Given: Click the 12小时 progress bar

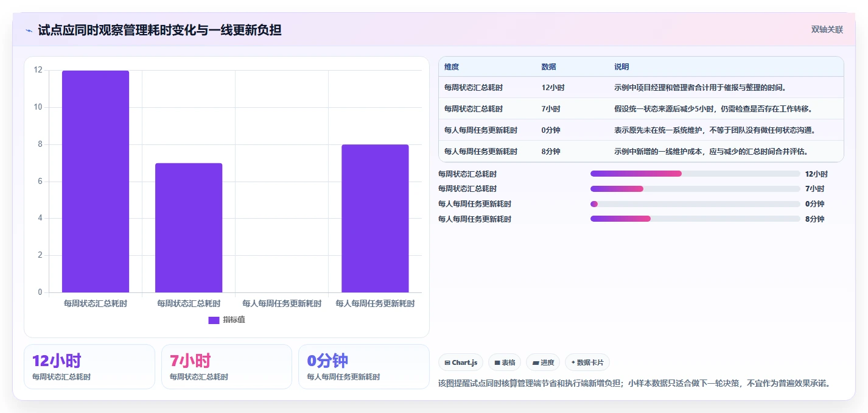Looking at the screenshot, I should 695,174.
